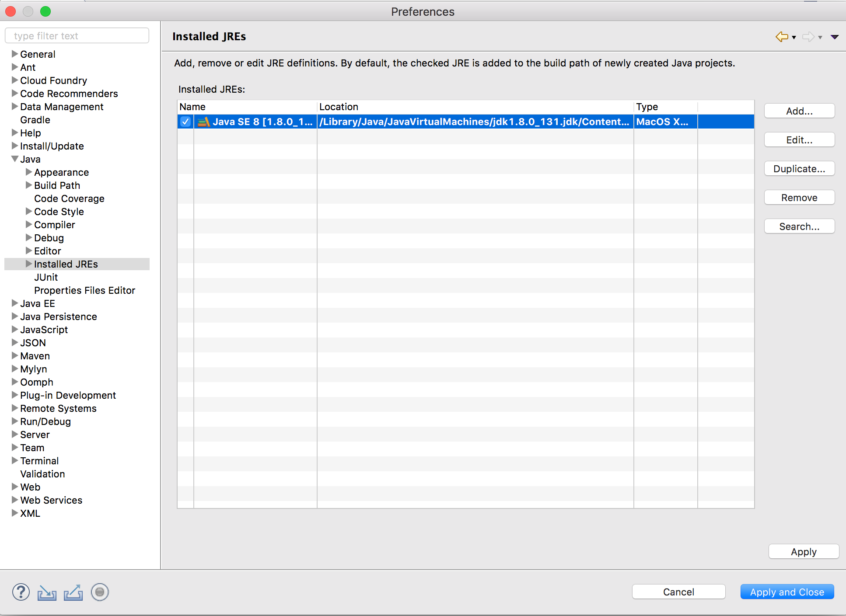Open the forward history dropdown arrow
The width and height of the screenshot is (846, 616).
coord(820,38)
